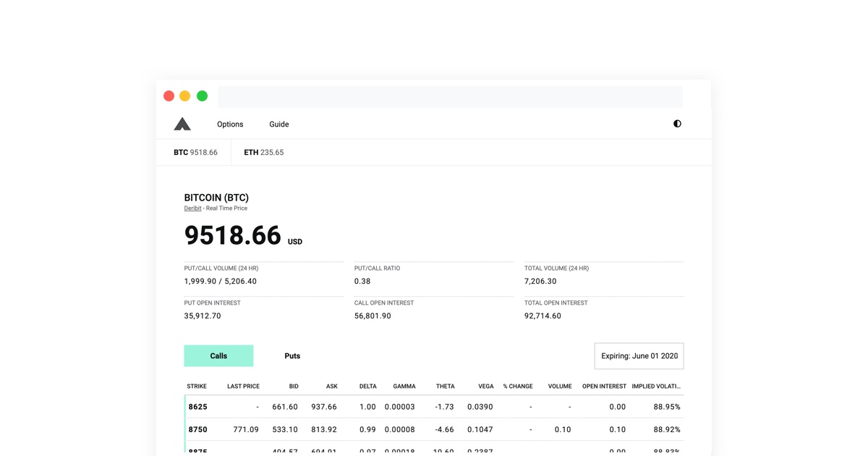This screenshot has width=868, height=456.
Task: Switch to the Puts view
Action: (x=292, y=355)
